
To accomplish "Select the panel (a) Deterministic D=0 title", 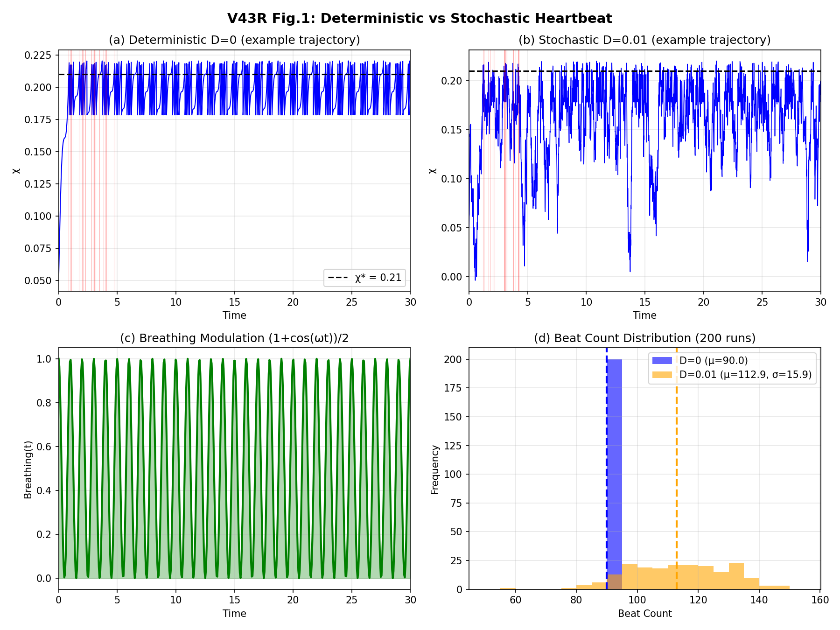I will (x=234, y=40).
